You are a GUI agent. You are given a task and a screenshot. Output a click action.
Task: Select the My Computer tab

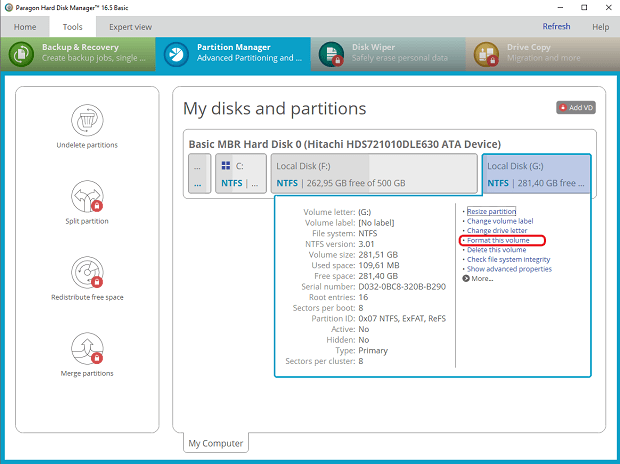216,443
